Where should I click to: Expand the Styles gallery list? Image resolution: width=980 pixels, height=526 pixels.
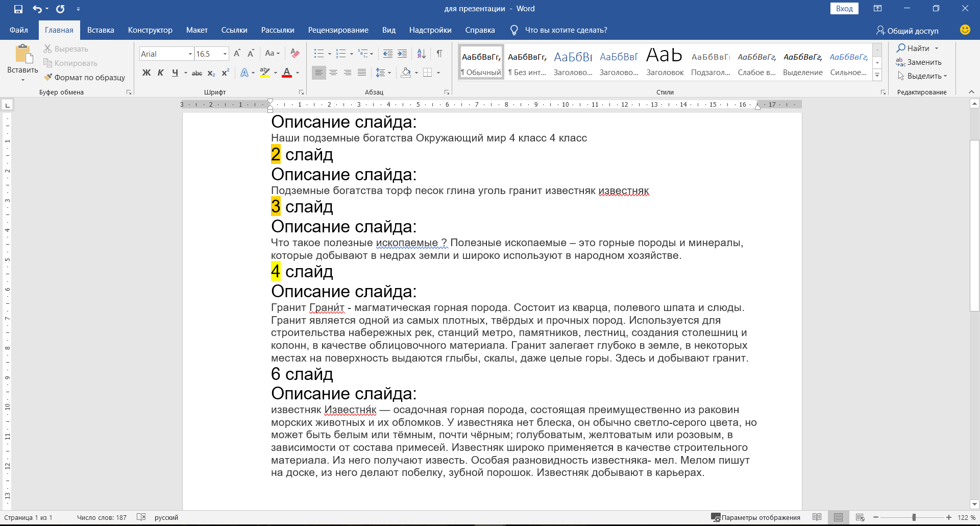(877, 75)
